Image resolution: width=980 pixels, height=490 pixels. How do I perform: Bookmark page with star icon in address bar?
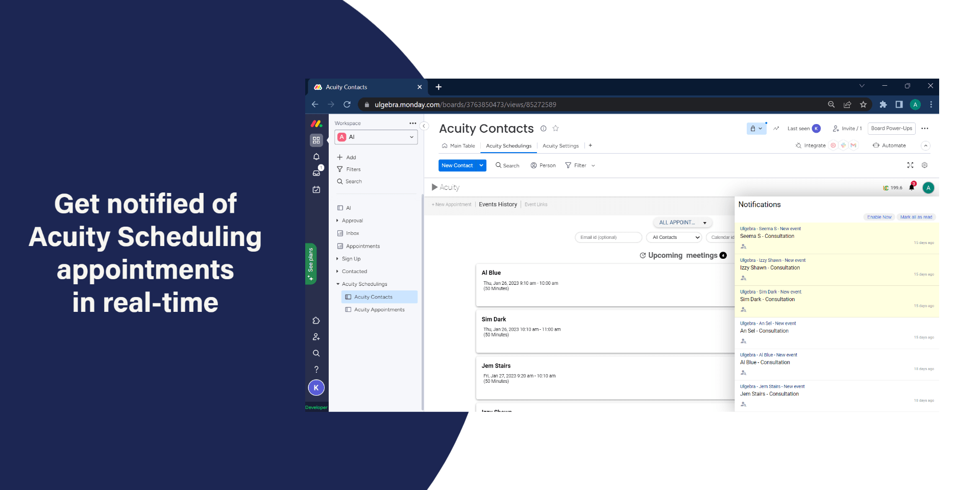point(863,104)
